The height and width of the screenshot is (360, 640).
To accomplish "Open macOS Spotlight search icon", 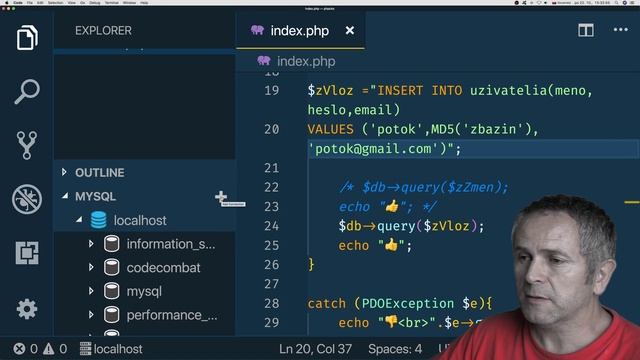I will tap(617, 2).
